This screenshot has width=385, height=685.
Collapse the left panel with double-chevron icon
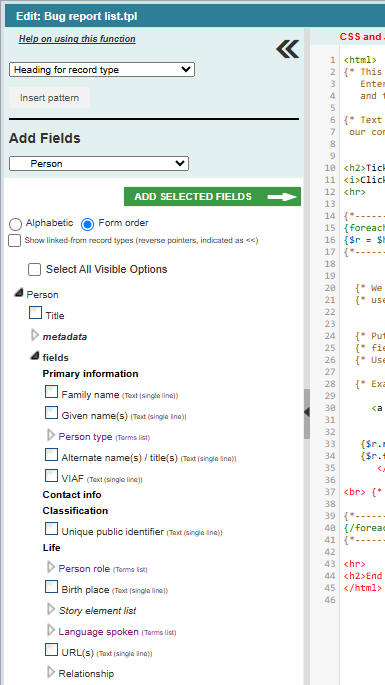288,49
